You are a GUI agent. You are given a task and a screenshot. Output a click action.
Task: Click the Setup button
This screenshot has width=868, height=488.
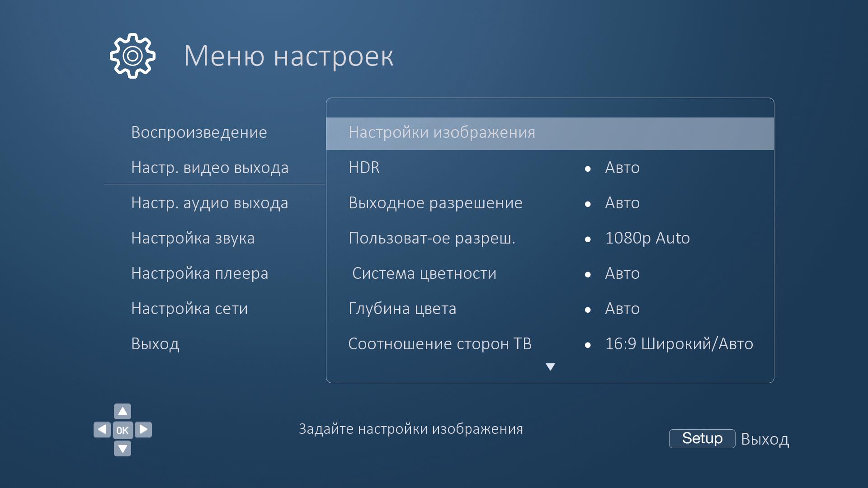[702, 438]
